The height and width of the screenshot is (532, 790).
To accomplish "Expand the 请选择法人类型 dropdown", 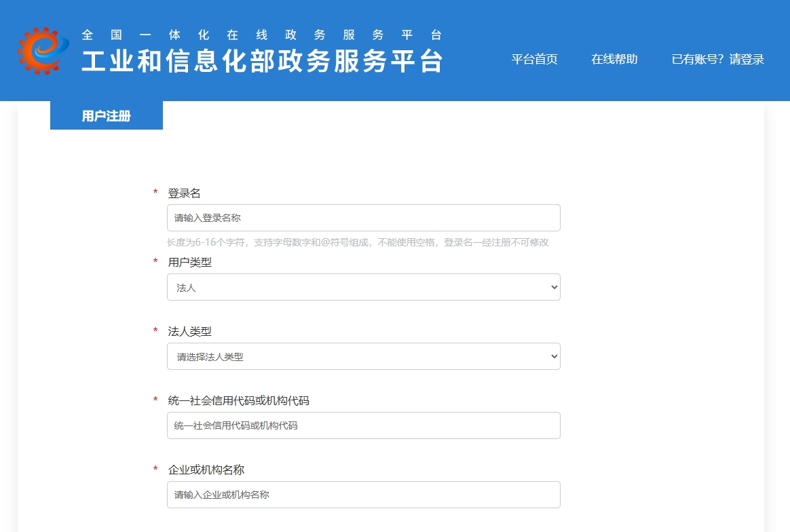I will [x=363, y=356].
